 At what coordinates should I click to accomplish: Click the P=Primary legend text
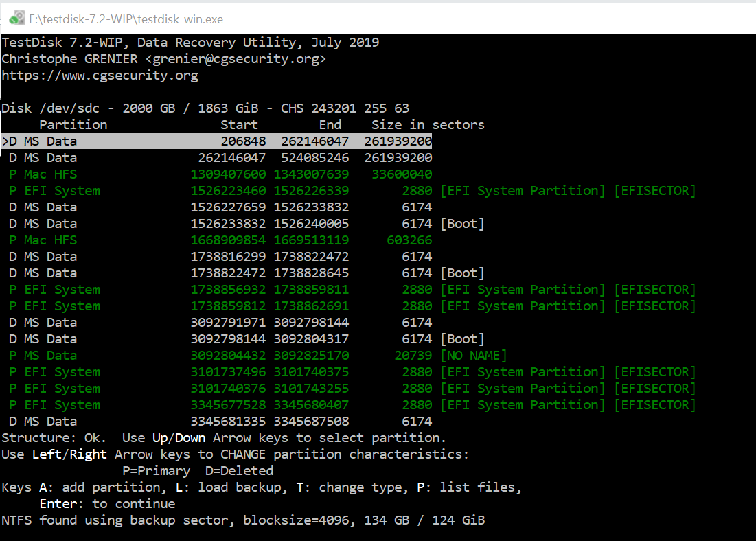pos(157,470)
